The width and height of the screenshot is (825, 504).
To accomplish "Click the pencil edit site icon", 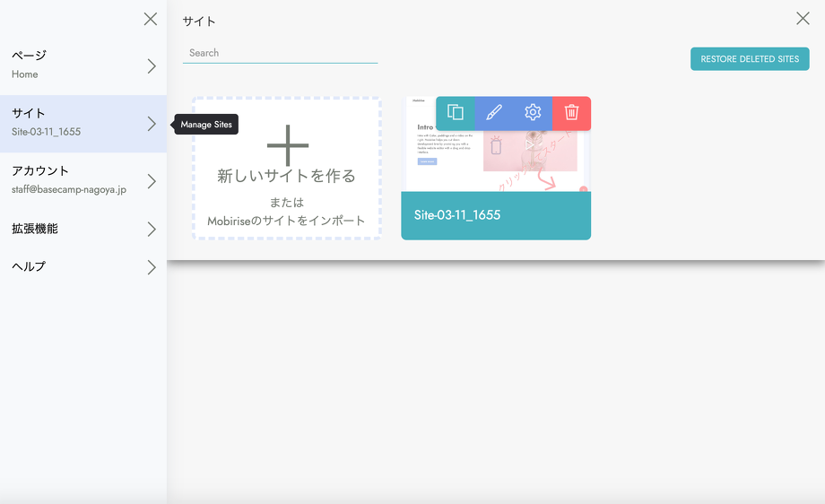I will coord(494,113).
